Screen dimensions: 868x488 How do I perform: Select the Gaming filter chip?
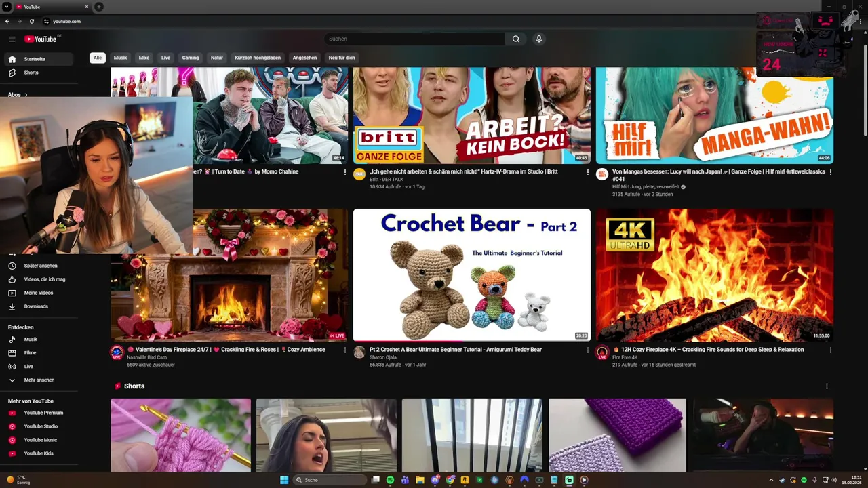[x=191, y=58]
